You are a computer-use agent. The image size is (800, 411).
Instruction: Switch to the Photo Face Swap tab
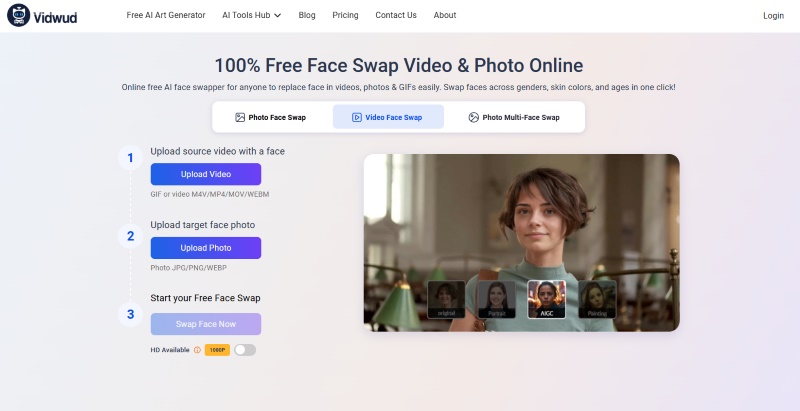coord(270,117)
